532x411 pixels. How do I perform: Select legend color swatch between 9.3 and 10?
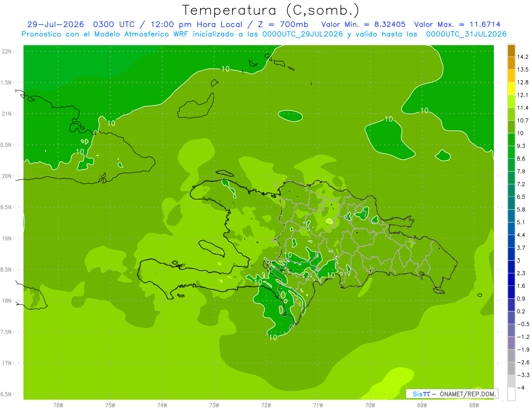[511, 140]
